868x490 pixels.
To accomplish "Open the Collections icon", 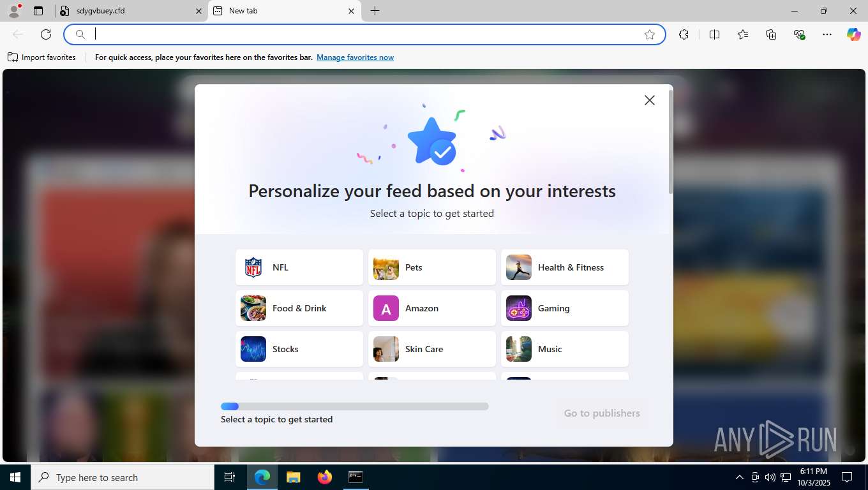I will (771, 34).
